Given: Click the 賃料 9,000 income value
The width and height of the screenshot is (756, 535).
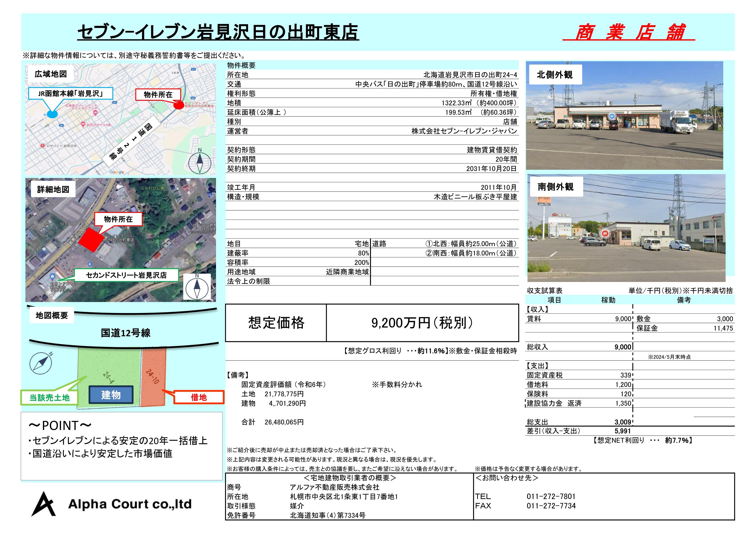Looking at the screenshot, I should [x=623, y=319].
